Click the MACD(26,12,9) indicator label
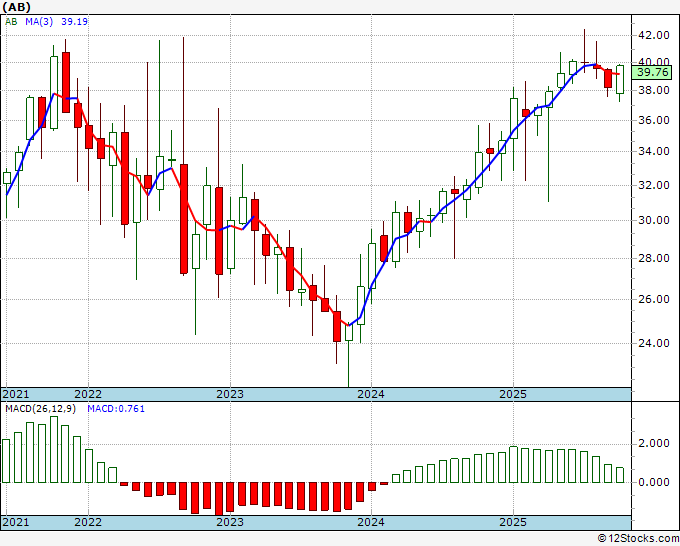This screenshot has height=546, width=680. point(40,409)
